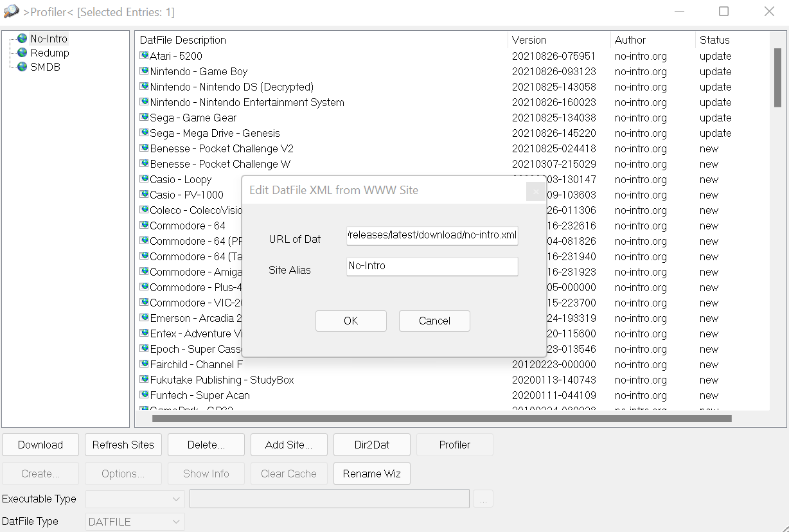Image resolution: width=789 pixels, height=532 pixels.
Task: Open the DatFile Type dropdown
Action: click(x=135, y=522)
